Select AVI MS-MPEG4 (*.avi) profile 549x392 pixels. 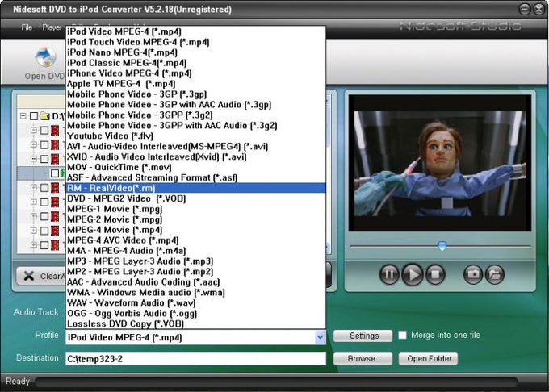(x=195, y=147)
